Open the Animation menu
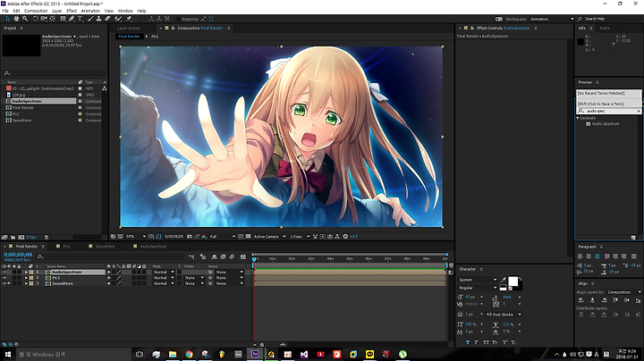The width and height of the screenshot is (644, 361). pyautogui.click(x=90, y=11)
